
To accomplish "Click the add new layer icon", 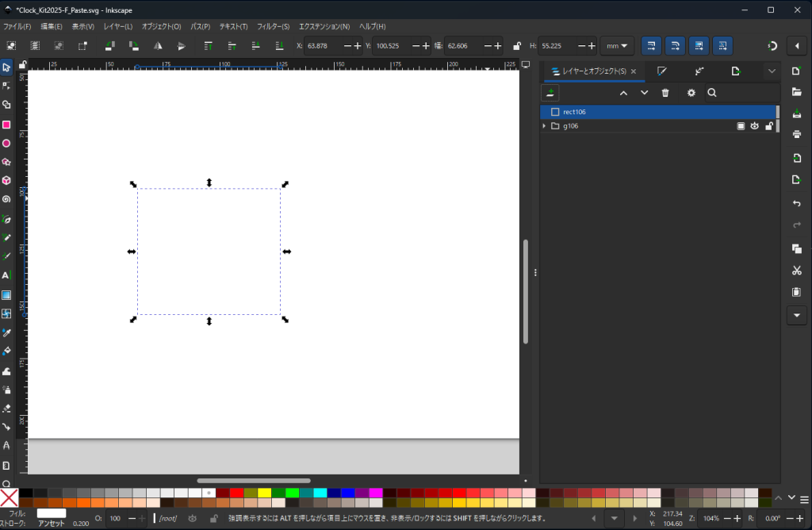I will (550, 93).
